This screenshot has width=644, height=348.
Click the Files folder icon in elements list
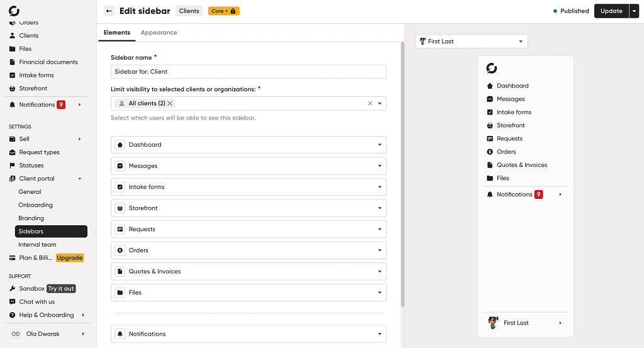(120, 293)
